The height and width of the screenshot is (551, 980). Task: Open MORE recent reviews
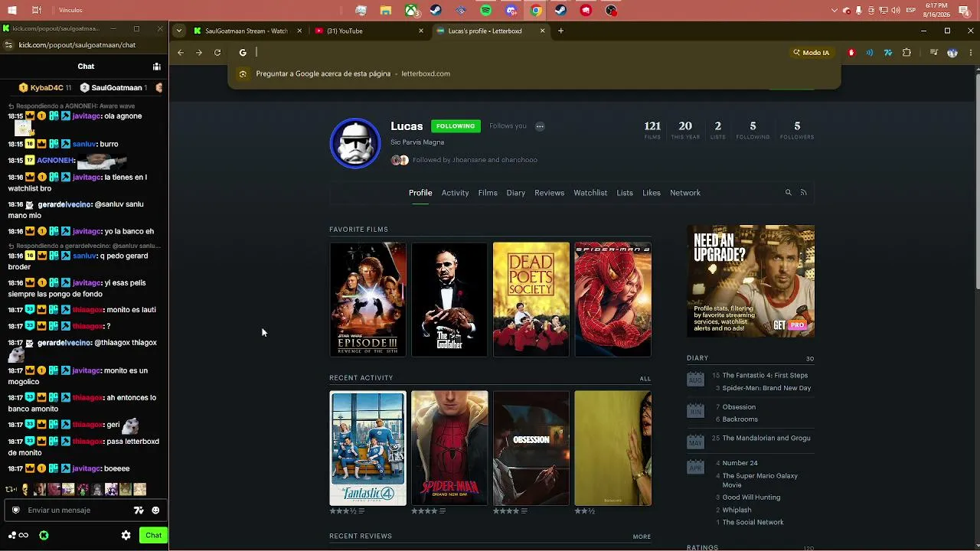coord(642,537)
